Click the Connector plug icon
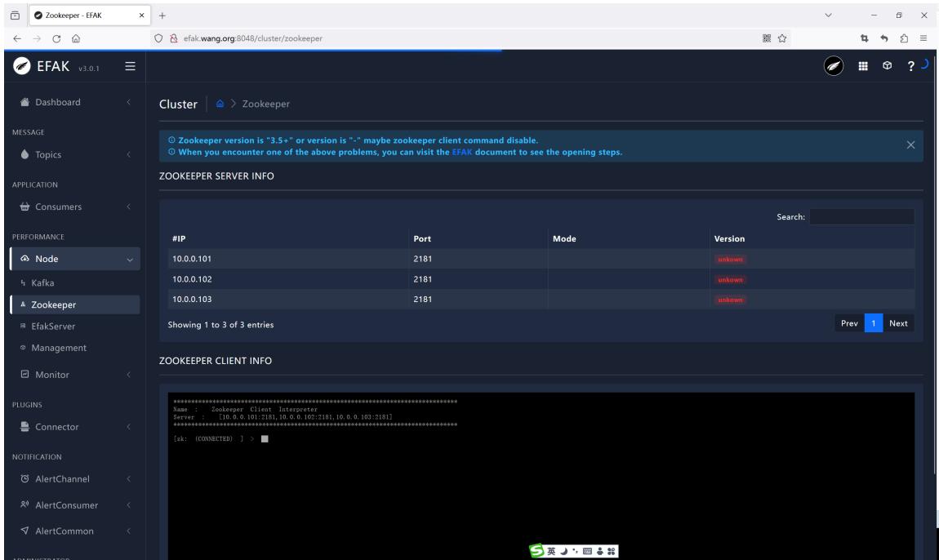 coord(24,426)
